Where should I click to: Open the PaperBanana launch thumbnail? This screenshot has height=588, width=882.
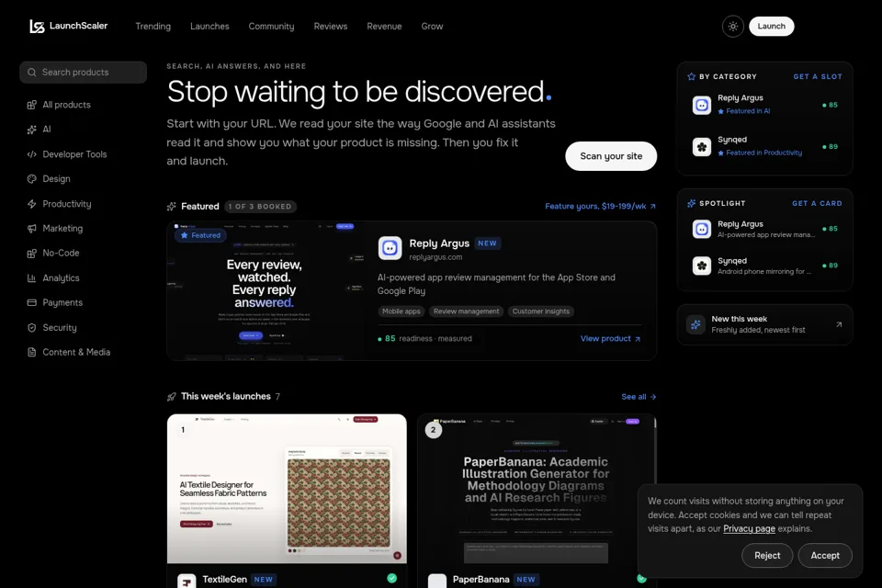pos(537,489)
